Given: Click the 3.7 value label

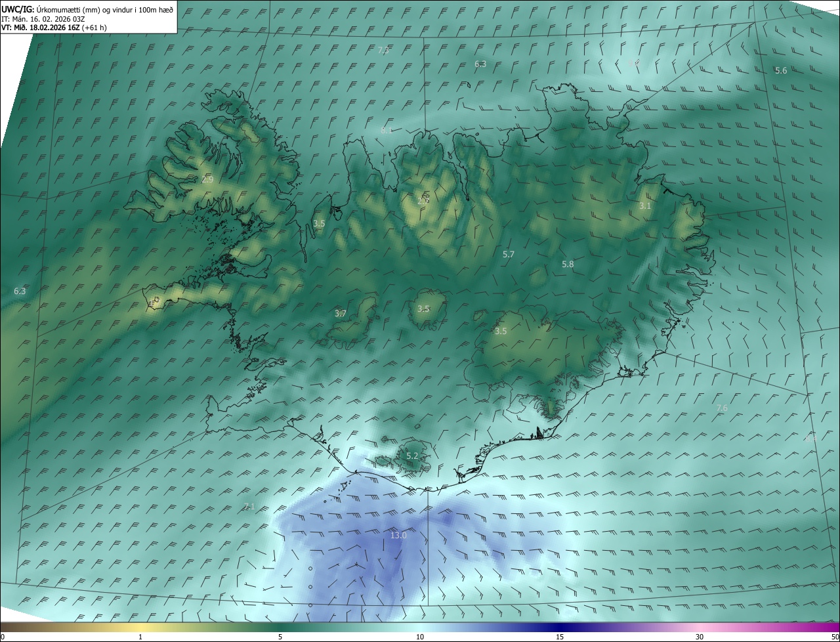Looking at the screenshot, I should [340, 313].
